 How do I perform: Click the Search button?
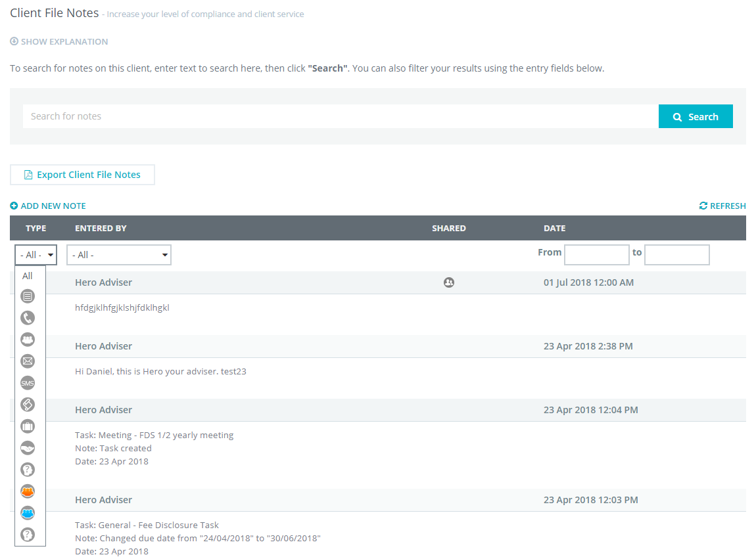[x=696, y=116]
